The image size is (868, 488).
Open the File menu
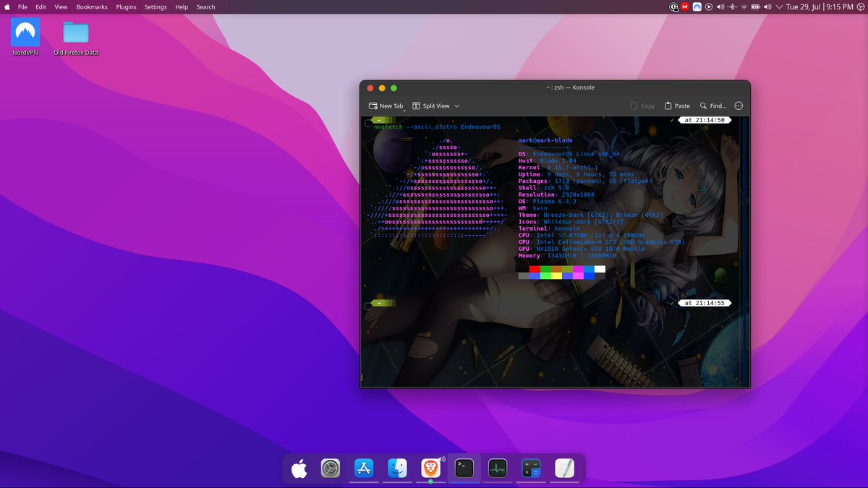coord(23,7)
